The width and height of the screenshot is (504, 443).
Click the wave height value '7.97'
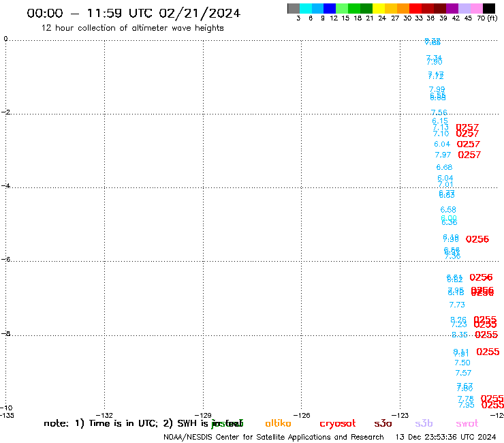pyautogui.click(x=443, y=155)
